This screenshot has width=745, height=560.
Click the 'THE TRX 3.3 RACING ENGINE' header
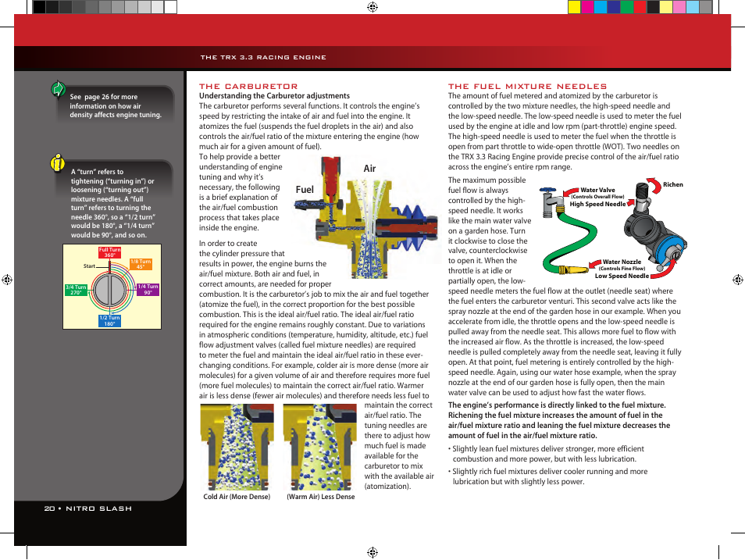coord(263,57)
